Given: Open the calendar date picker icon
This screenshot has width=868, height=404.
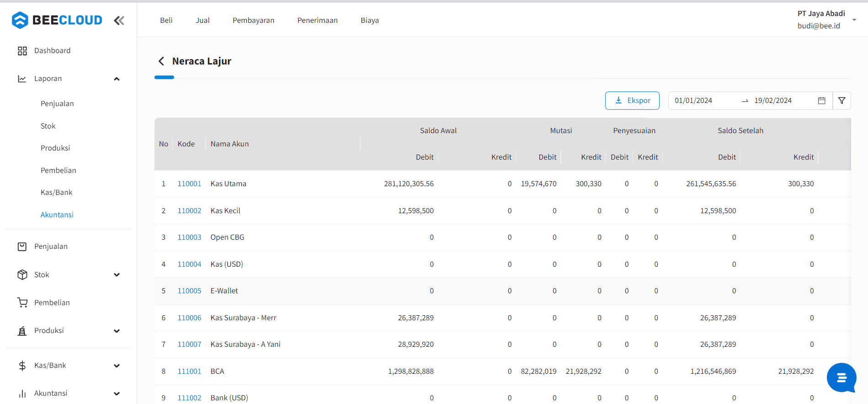Looking at the screenshot, I should 821,101.
